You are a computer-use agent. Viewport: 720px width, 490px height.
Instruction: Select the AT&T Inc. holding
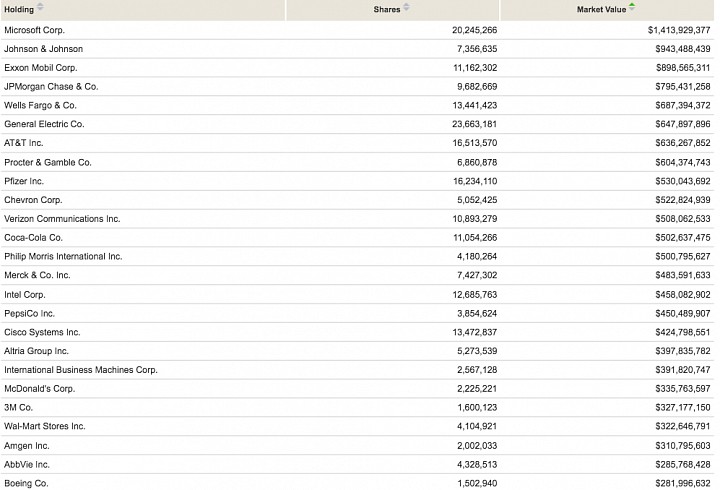pyautogui.click(x=23, y=143)
